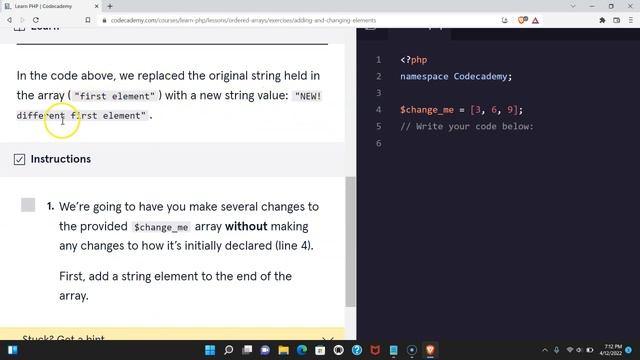Open Brave main menu hamburger
640x360 pixels.
631,20
